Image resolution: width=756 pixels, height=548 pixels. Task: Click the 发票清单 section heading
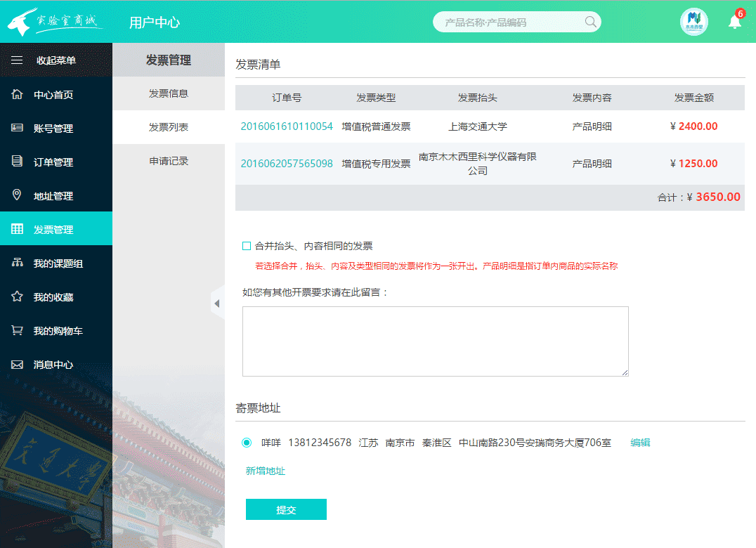coord(258,65)
